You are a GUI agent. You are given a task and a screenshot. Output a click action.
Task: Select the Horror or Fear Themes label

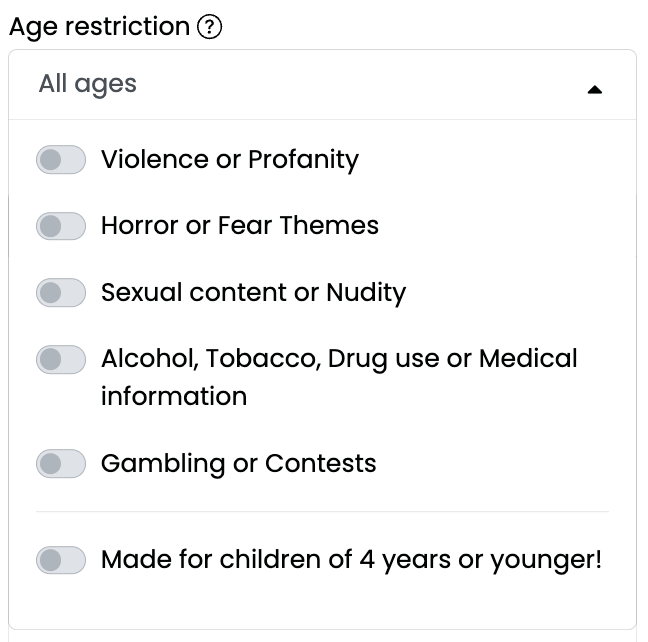pos(240,226)
